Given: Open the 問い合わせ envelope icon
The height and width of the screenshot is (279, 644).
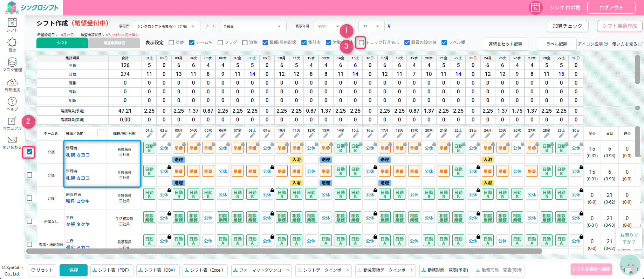Looking at the screenshot, I should coord(12,140).
